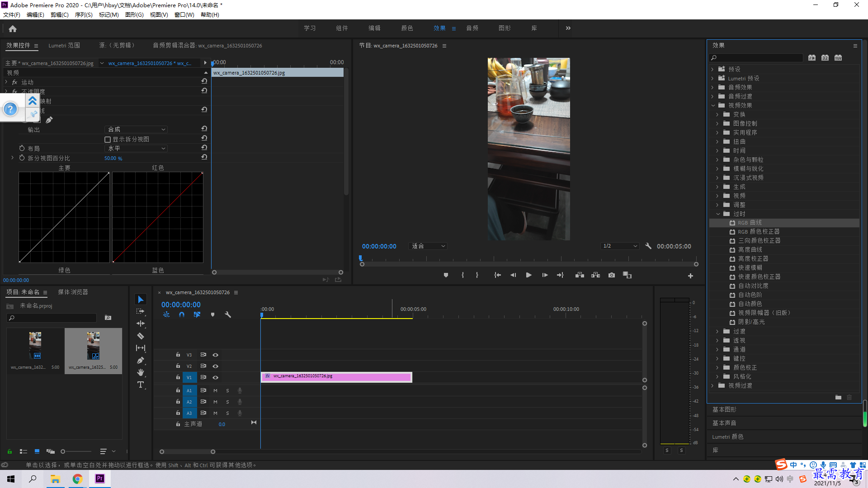Open the Lumetri 范围 tab
Screen dimensions: 868x488
[64, 46]
